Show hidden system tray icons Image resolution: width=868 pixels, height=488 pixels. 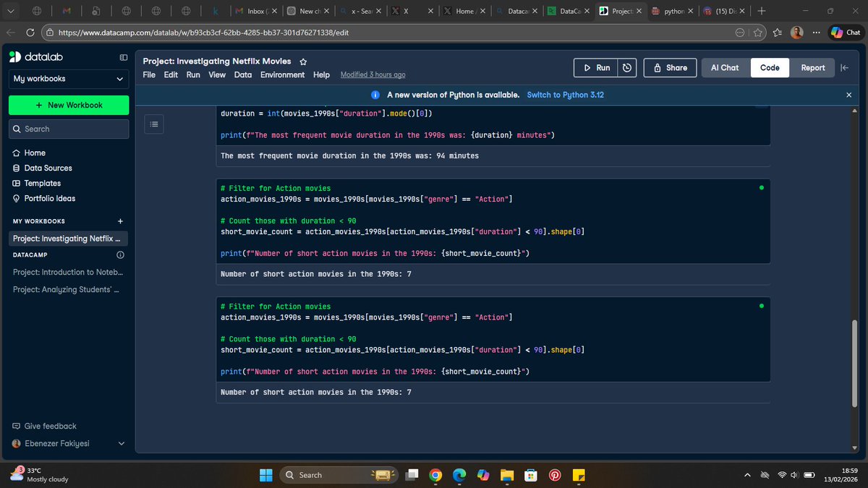[x=747, y=475]
